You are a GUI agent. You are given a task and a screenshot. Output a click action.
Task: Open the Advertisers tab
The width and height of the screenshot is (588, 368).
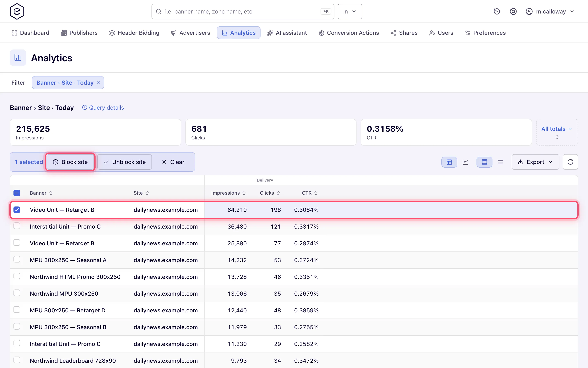point(190,33)
